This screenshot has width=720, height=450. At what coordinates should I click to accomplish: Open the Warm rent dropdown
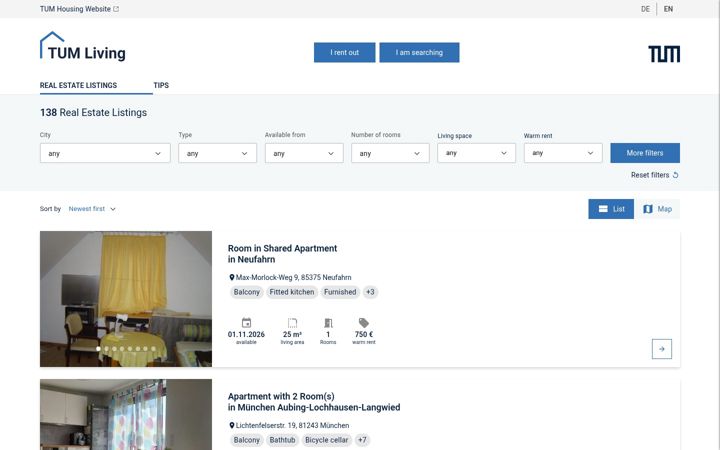coord(563,153)
